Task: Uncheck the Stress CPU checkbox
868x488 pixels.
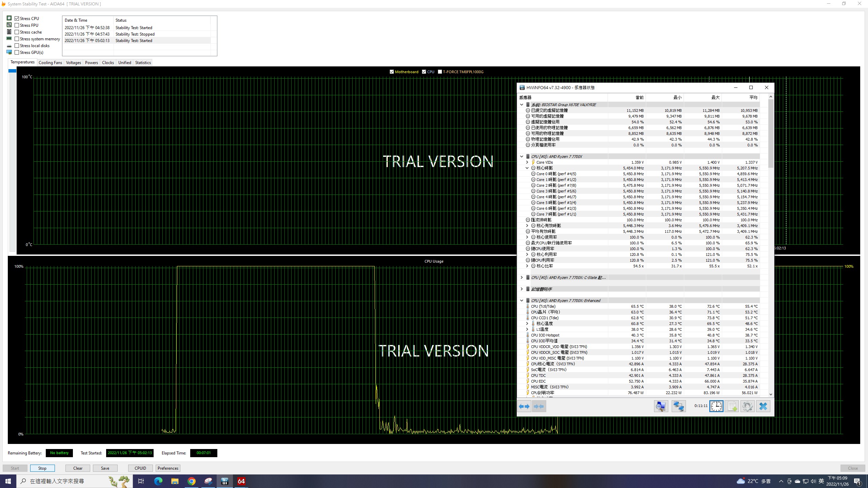Action: tap(17, 18)
